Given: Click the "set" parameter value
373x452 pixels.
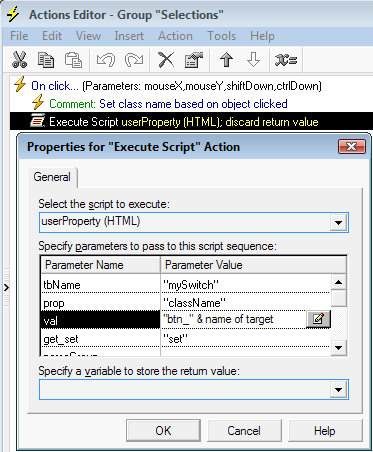Looking at the screenshot, I should tap(175, 339).
